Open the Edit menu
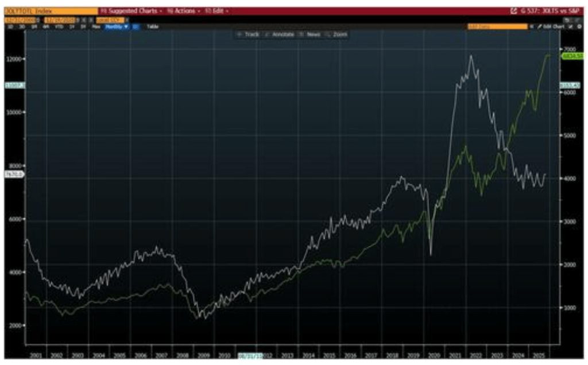 pyautogui.click(x=217, y=11)
